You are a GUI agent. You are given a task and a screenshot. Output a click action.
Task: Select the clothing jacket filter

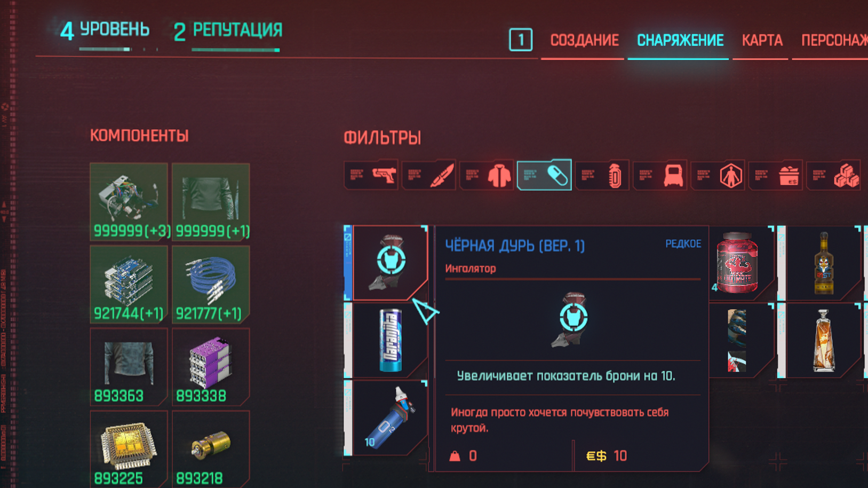pyautogui.click(x=487, y=175)
